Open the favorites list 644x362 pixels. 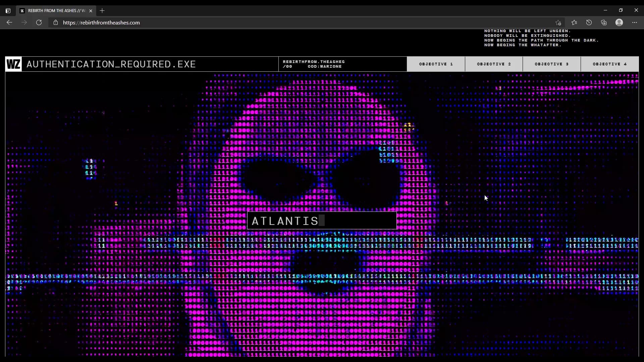point(574,22)
